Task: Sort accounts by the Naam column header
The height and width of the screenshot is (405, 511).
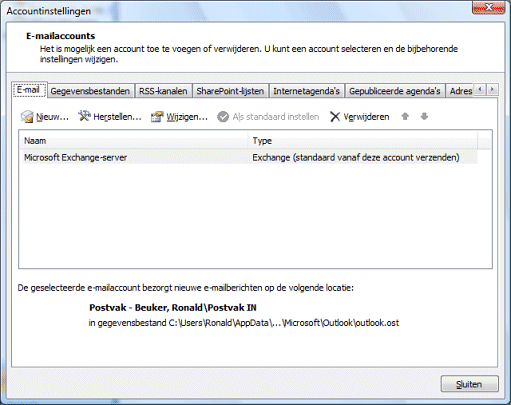Action: point(133,141)
